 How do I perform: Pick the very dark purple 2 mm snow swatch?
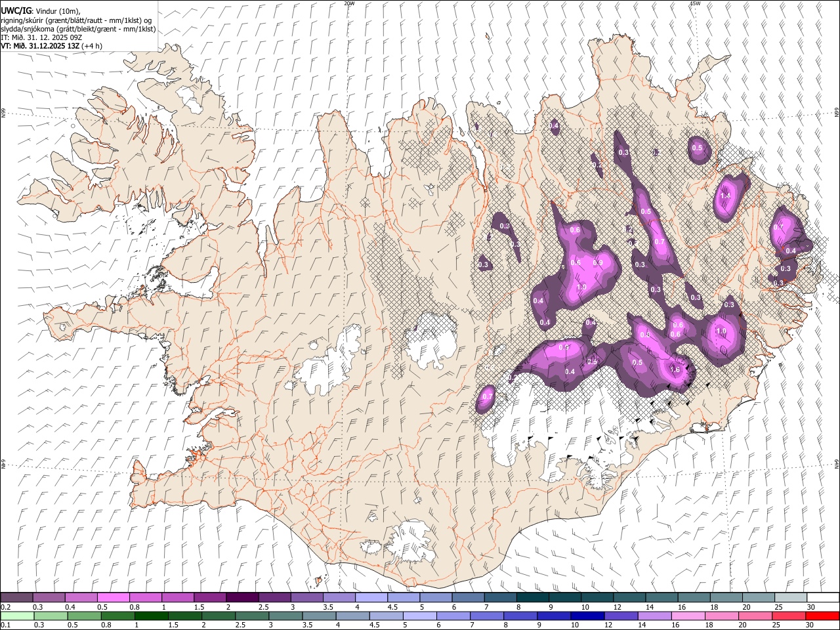[241, 597]
